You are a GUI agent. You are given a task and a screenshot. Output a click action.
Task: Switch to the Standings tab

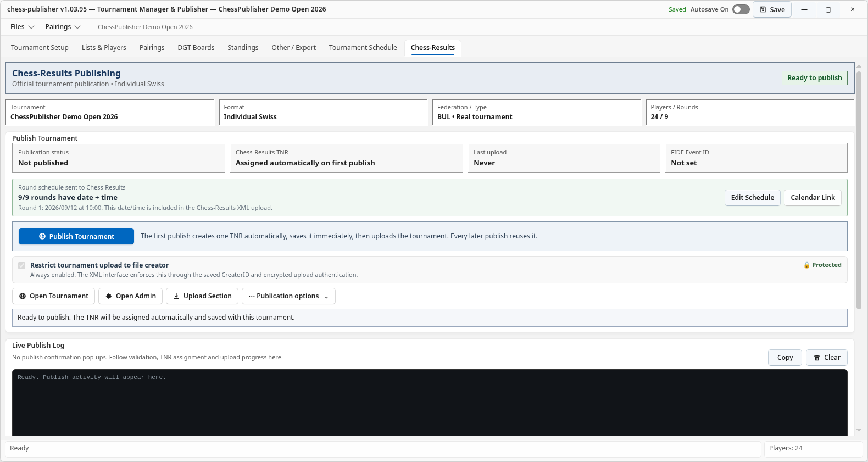[243, 48]
